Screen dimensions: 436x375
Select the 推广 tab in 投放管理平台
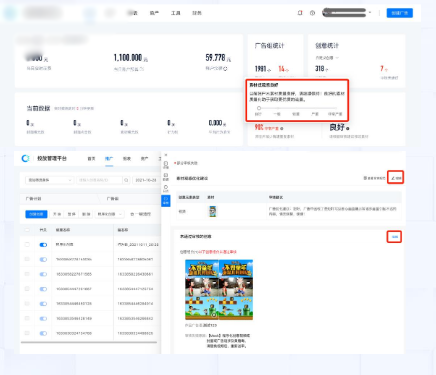tap(109, 159)
